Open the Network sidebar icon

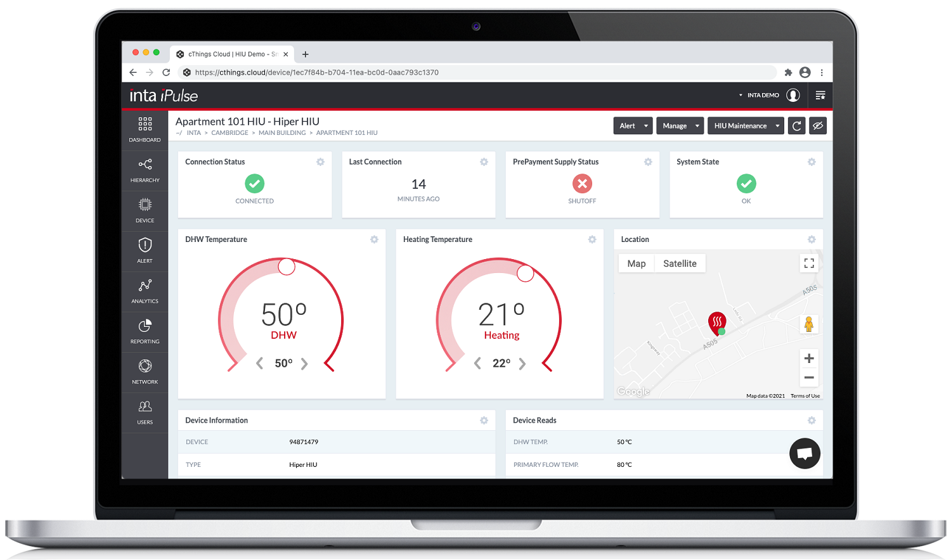point(145,372)
